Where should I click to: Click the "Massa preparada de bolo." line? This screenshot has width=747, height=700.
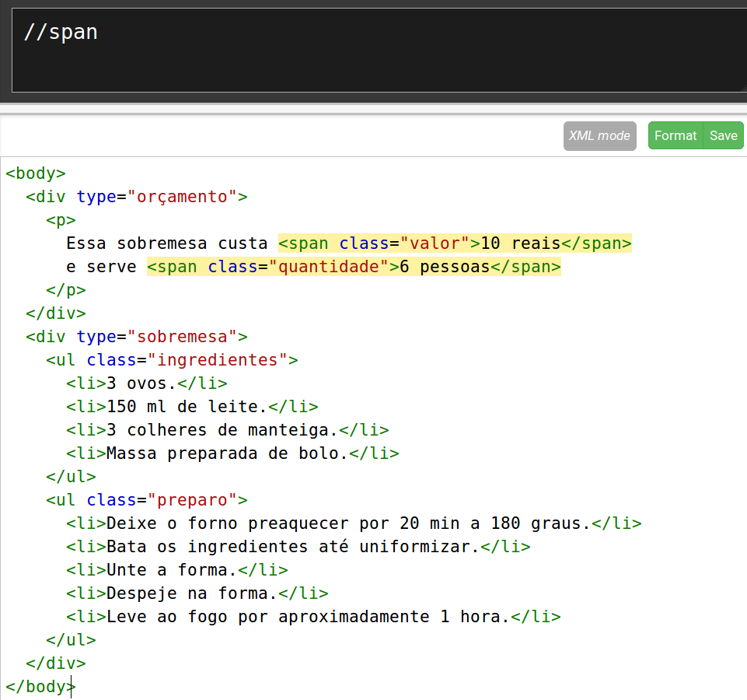tap(232, 453)
